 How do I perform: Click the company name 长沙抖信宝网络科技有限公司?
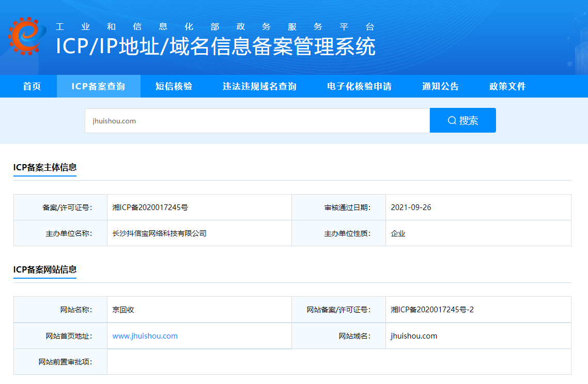[159, 233]
